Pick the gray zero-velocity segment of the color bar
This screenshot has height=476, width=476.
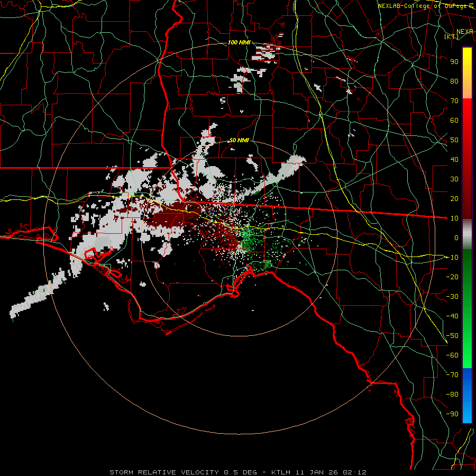click(x=467, y=234)
